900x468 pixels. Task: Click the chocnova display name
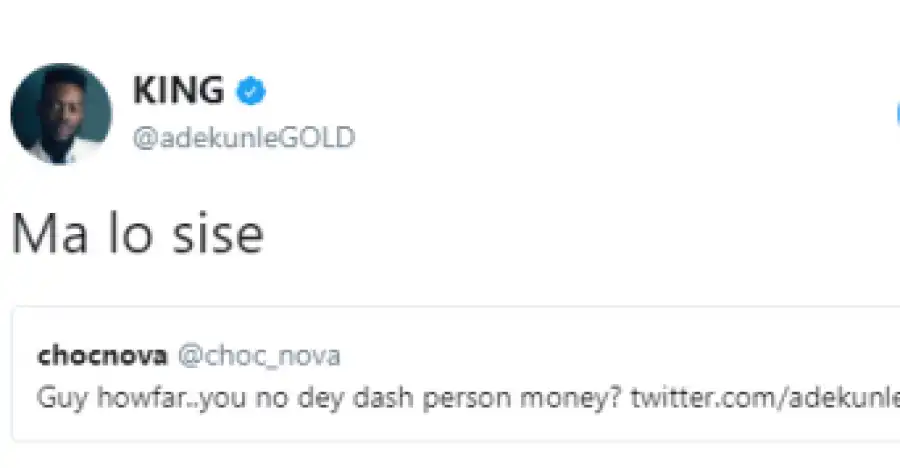click(x=102, y=355)
